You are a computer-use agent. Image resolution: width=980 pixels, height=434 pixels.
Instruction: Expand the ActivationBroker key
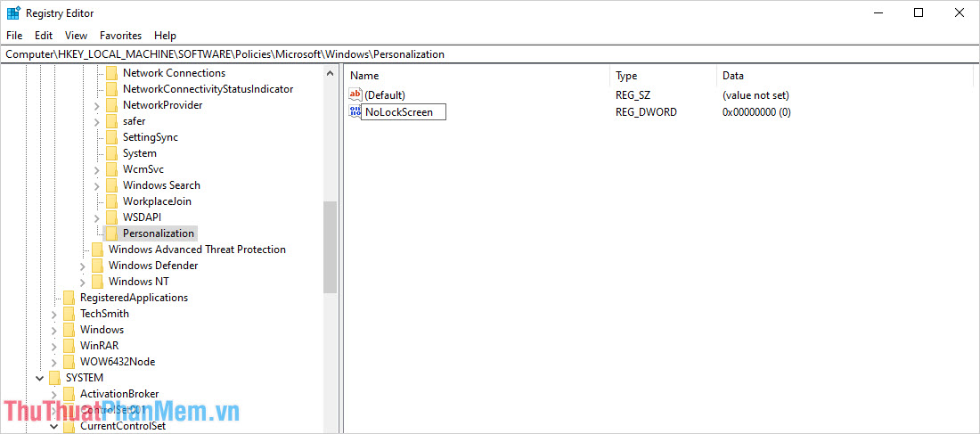(x=53, y=394)
